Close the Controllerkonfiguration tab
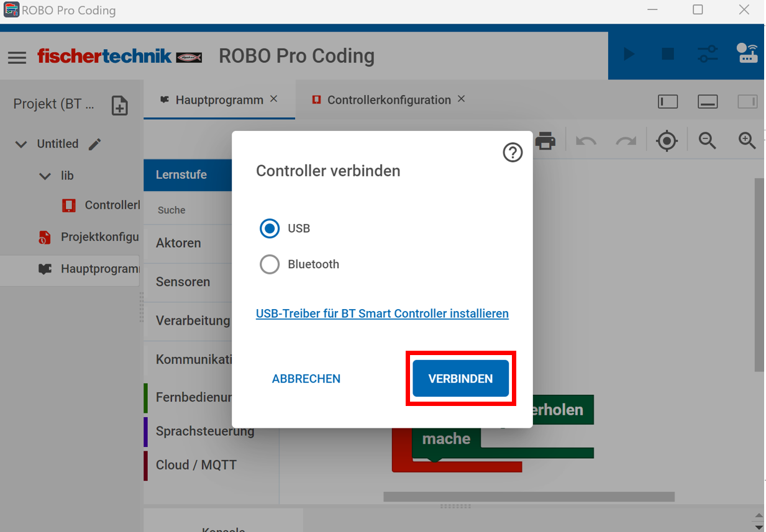This screenshot has width=766, height=532. tap(461, 99)
